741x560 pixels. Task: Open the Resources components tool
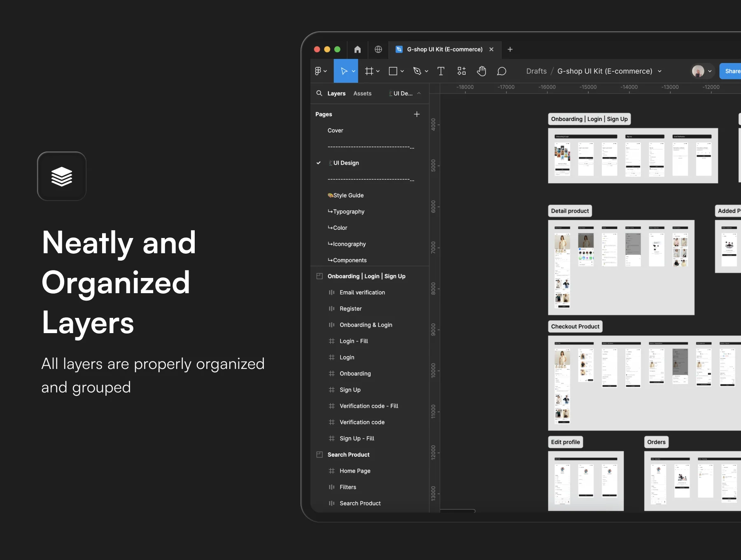(x=461, y=71)
